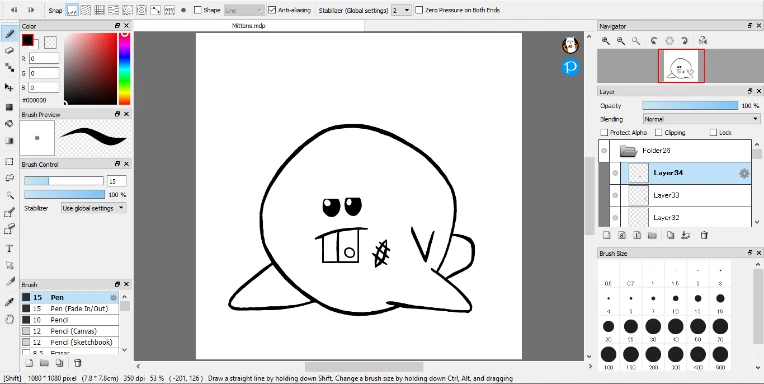Select the Divide frame tool
The image size is (764, 384).
(x=9, y=282)
